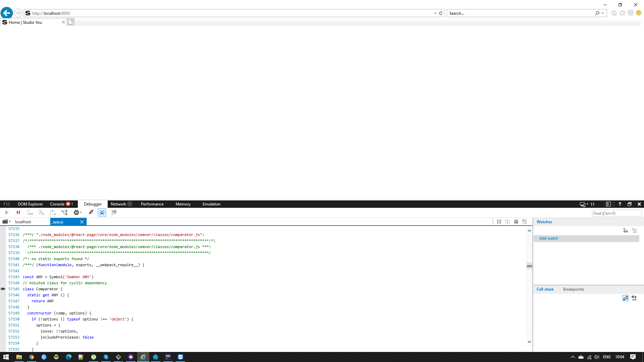This screenshot has height=362, width=644.
Task: Click the break on new worker icon
Action: pos(64,213)
